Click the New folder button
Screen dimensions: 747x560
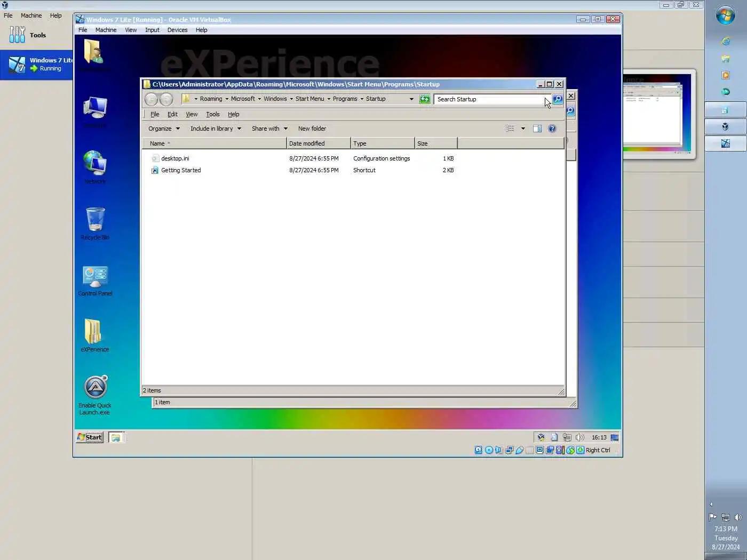312,129
